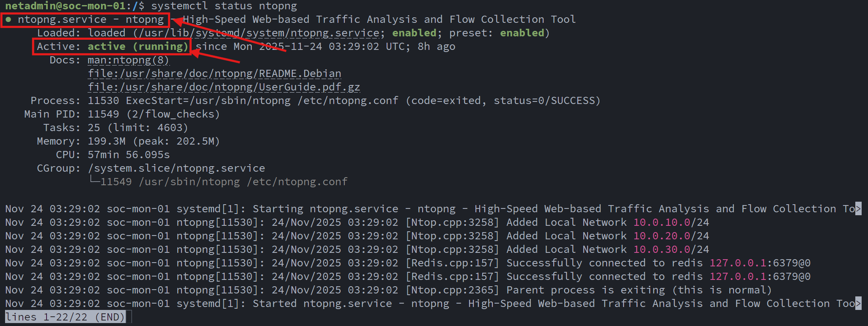Image resolution: width=868 pixels, height=326 pixels.
Task: Click the preset "enabled" text on Loaded line
Action: (x=522, y=33)
